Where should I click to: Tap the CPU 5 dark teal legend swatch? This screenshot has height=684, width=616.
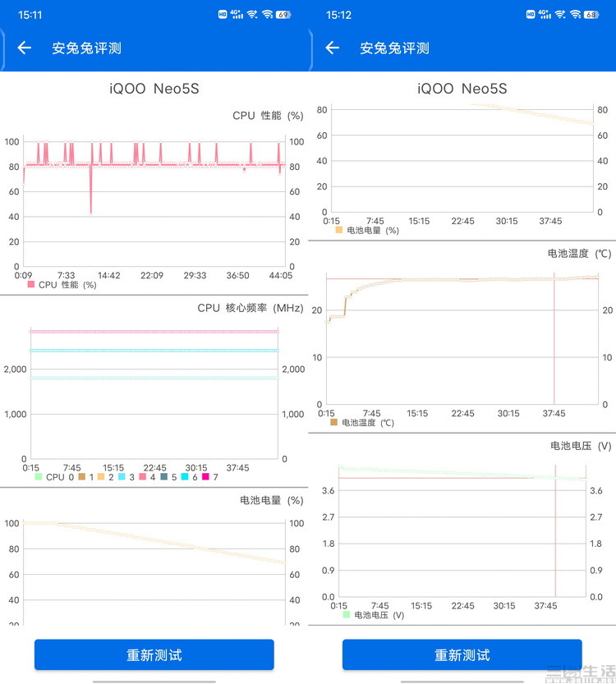point(164,476)
